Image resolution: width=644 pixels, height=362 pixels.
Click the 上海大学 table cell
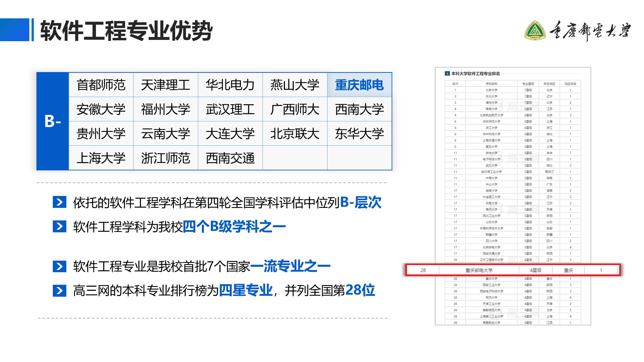101,158
